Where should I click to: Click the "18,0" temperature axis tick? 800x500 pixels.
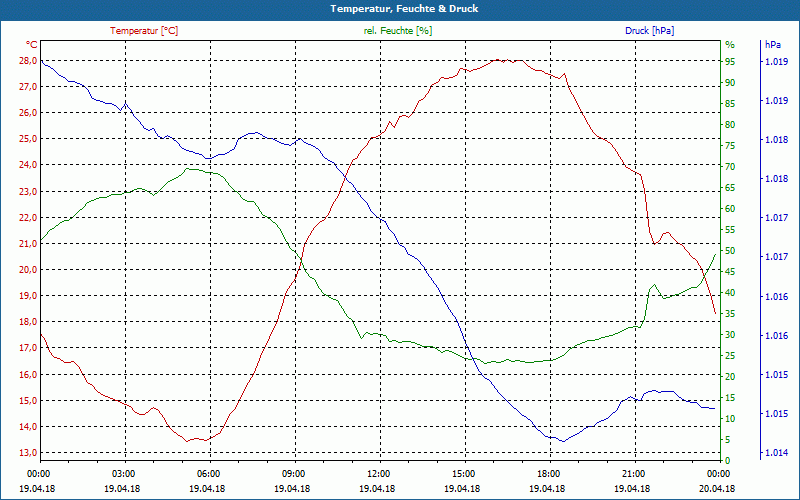(x=28, y=322)
